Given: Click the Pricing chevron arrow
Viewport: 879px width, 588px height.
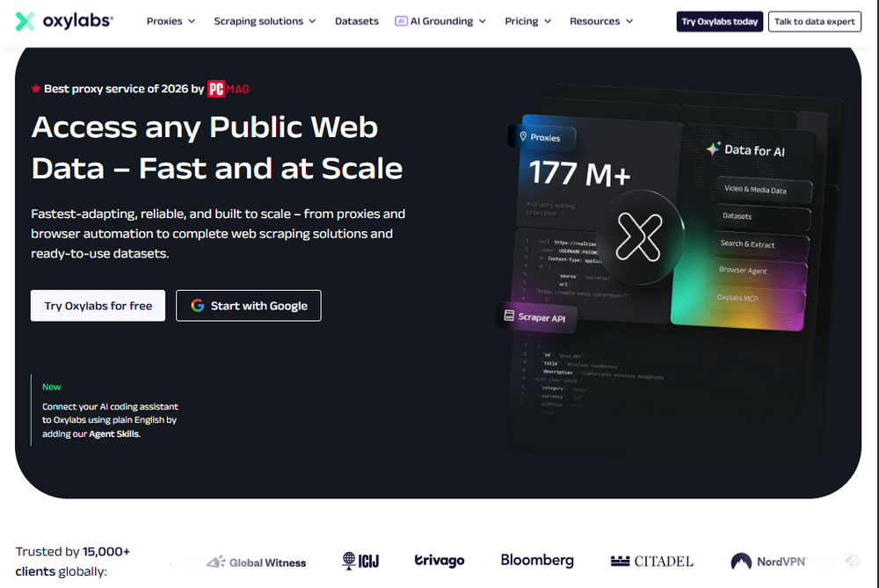Looking at the screenshot, I should click(548, 21).
